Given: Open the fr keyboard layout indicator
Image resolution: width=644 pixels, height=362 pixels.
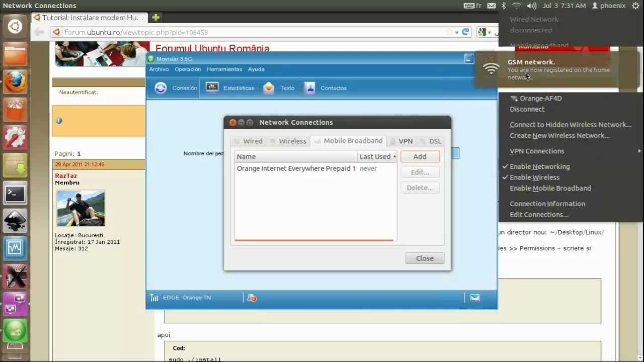Looking at the screenshot, I should 473,6.
